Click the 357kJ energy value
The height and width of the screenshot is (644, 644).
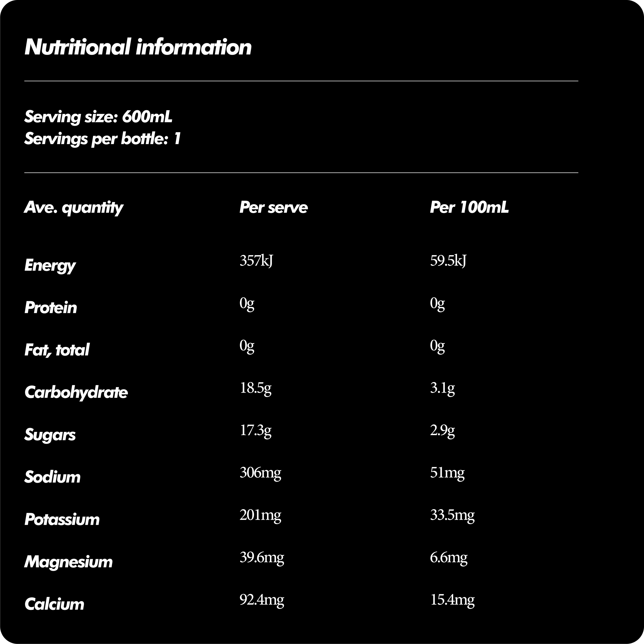tap(256, 260)
